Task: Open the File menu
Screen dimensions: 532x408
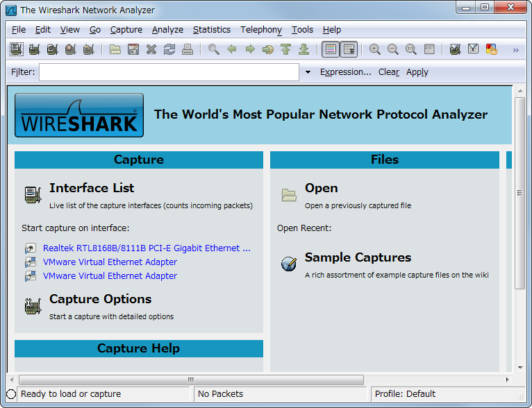Action: 19,30
